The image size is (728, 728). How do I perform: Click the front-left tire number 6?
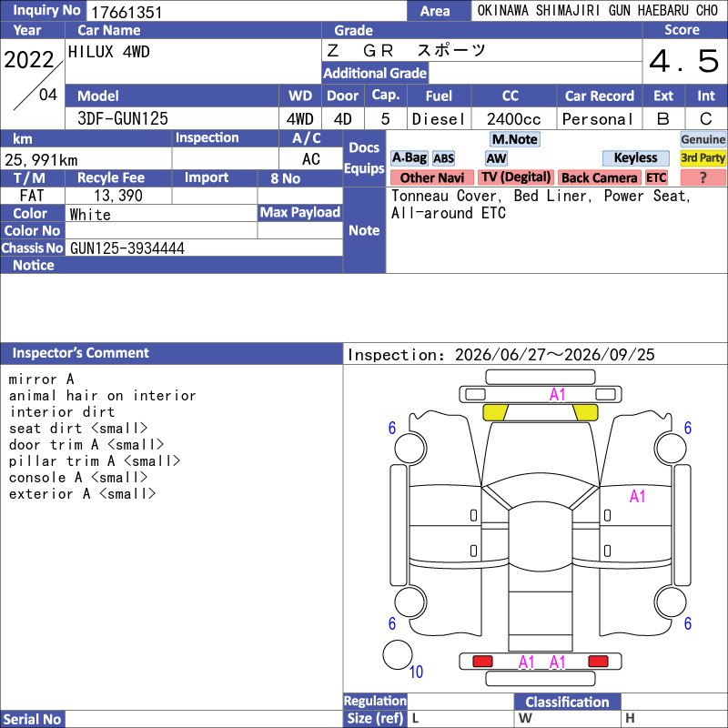pyautogui.click(x=392, y=428)
